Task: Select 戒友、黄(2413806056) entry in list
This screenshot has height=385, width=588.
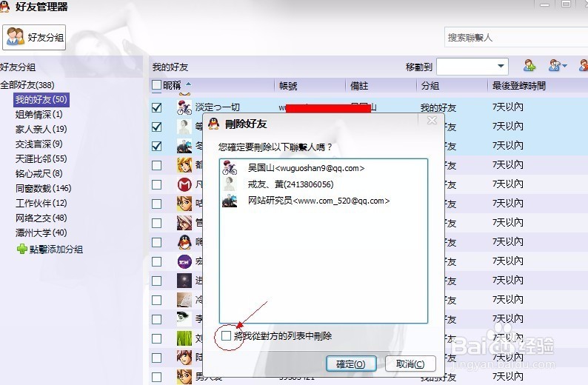Action: pos(323,184)
